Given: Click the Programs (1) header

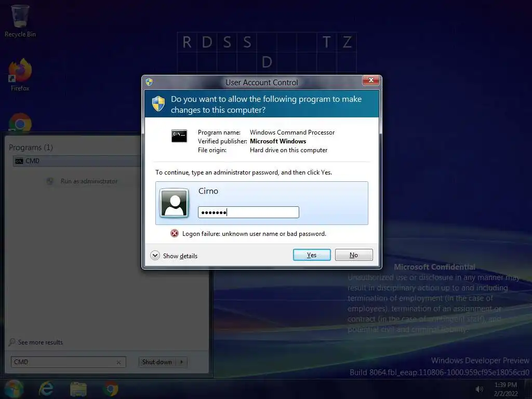Looking at the screenshot, I should coord(31,148).
